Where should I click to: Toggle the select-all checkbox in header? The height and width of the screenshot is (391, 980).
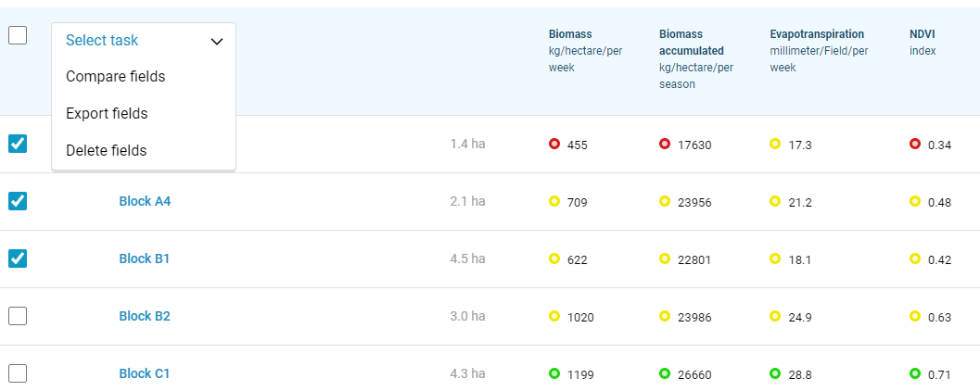point(18,35)
